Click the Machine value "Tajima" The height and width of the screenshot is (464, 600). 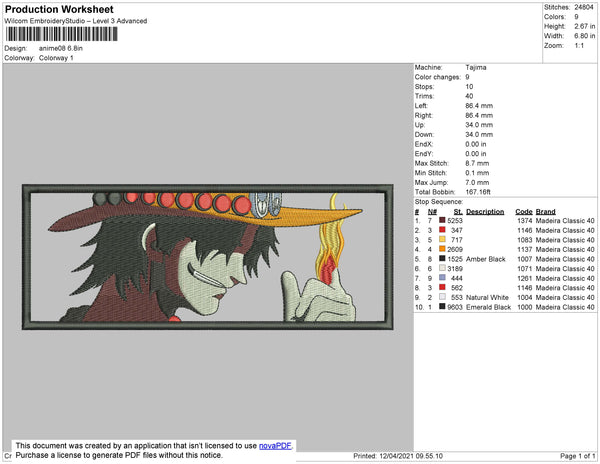pos(476,67)
